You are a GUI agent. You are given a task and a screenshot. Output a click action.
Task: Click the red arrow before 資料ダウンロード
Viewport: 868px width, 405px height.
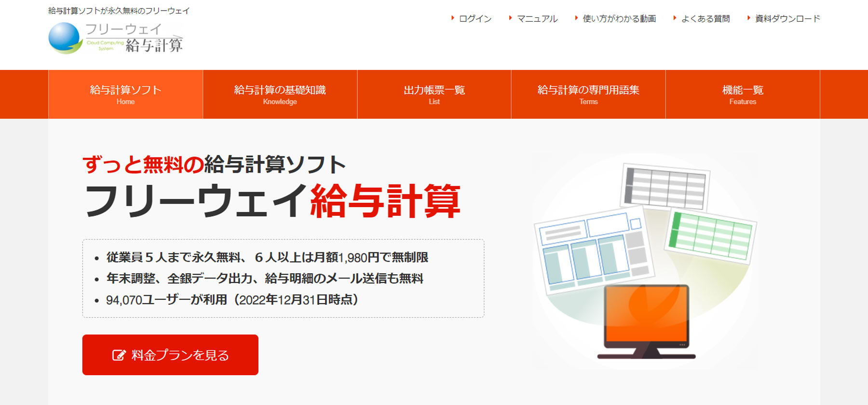point(749,18)
